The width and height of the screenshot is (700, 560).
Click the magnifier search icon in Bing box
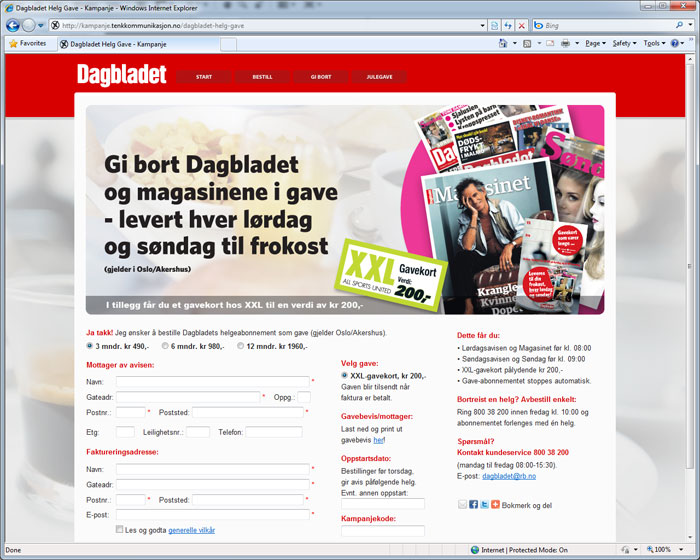coord(679,25)
